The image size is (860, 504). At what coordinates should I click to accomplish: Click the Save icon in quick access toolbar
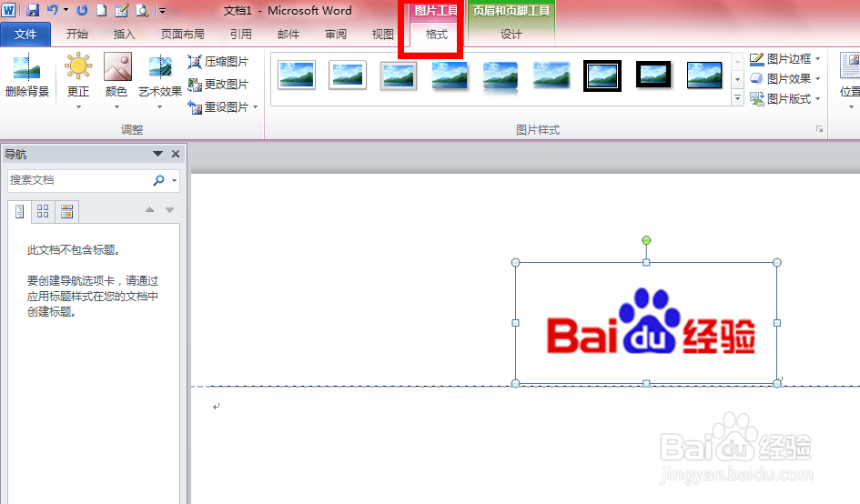33,10
